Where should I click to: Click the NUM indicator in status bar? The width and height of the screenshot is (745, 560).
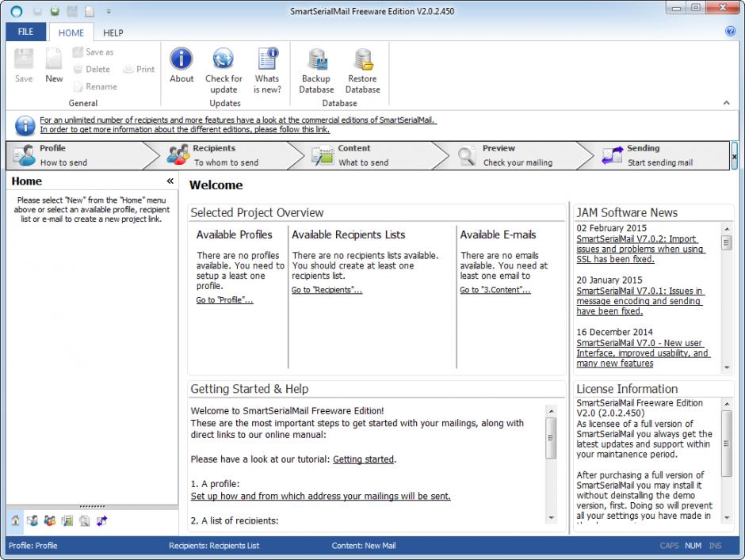(x=693, y=546)
